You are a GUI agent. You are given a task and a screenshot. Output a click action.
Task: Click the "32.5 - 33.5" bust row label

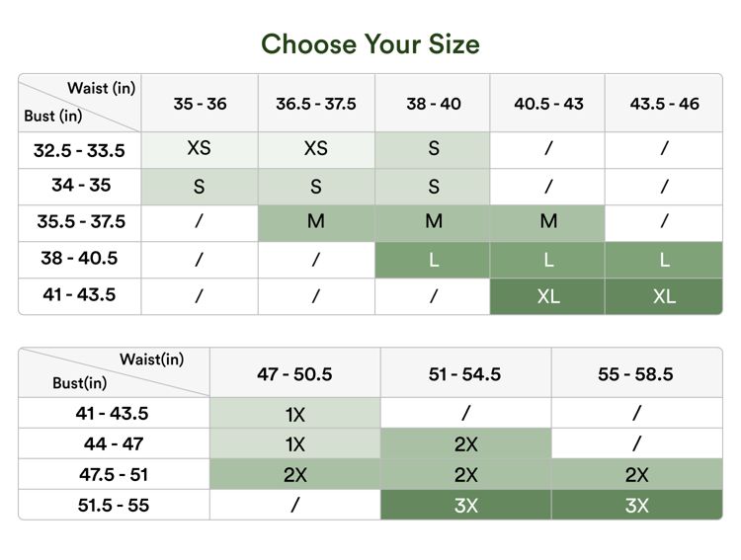[79, 150]
